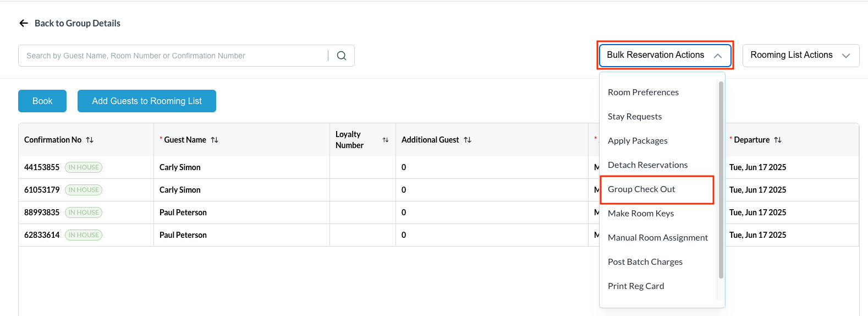Click the guest search input field

point(173,56)
